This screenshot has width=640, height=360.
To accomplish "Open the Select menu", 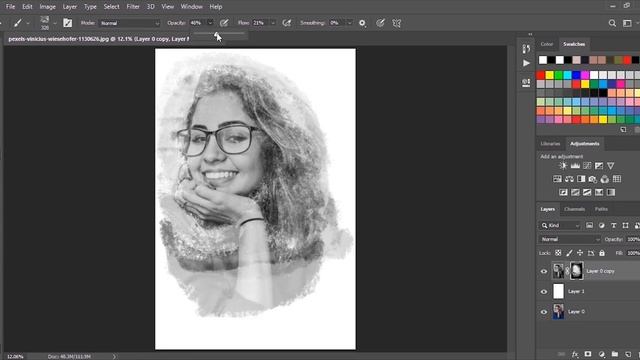I will click(111, 7).
